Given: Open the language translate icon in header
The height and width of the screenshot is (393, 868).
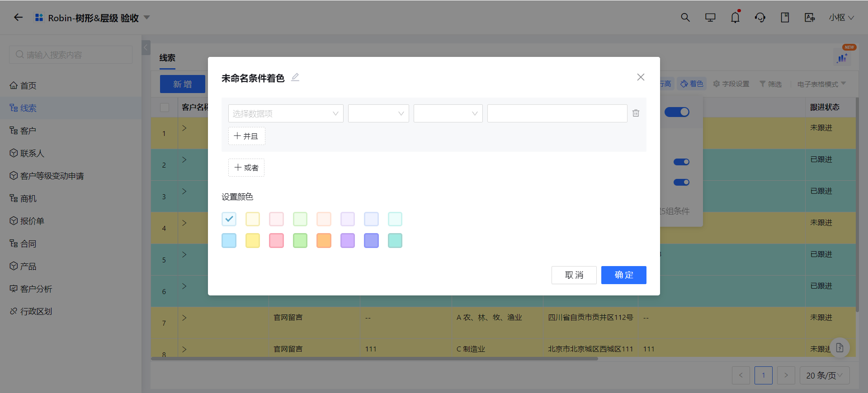Looking at the screenshot, I should [x=810, y=18].
